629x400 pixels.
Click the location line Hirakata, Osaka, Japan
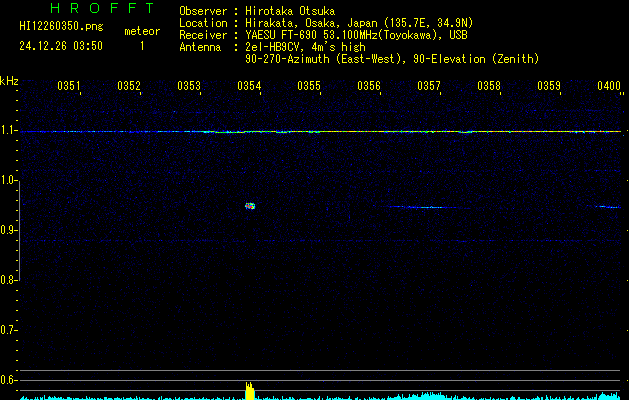(359, 23)
